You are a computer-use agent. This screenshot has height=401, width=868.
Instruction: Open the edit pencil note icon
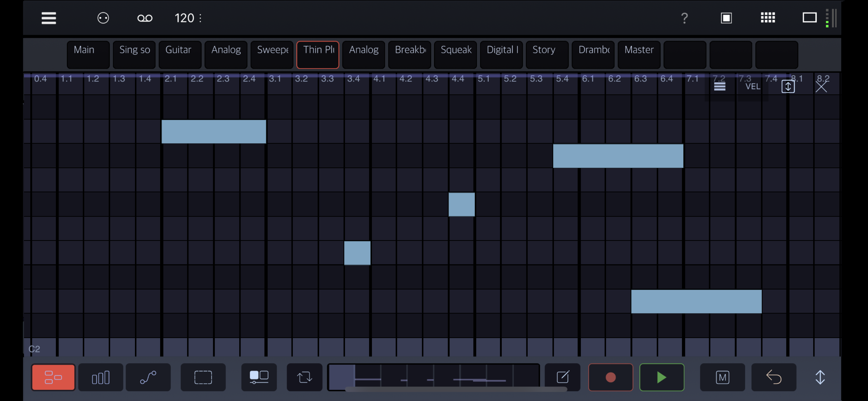click(563, 377)
